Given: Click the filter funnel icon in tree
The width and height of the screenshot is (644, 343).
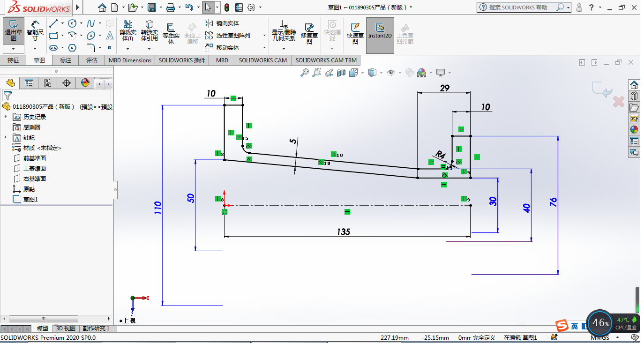Looking at the screenshot, I should (x=7, y=96).
